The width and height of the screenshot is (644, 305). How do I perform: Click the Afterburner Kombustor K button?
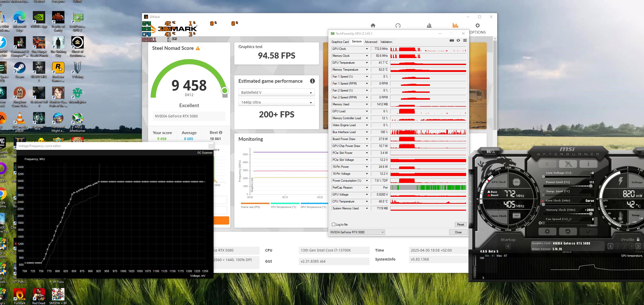547,164
